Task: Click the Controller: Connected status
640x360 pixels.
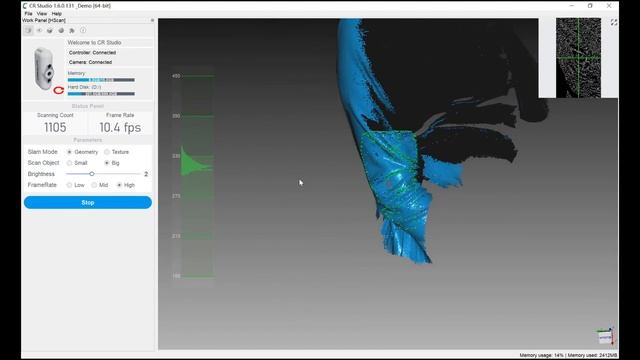Action: pos(92,53)
